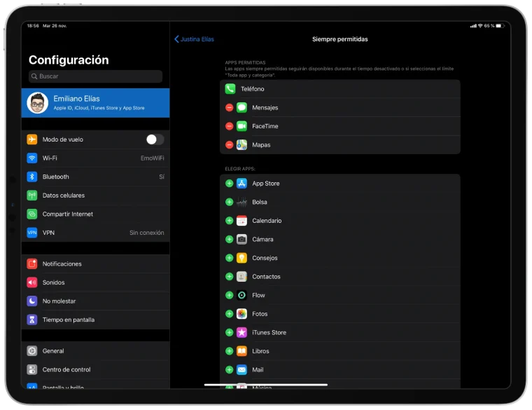
Task: Click the Fotos app icon
Action: coord(241,314)
